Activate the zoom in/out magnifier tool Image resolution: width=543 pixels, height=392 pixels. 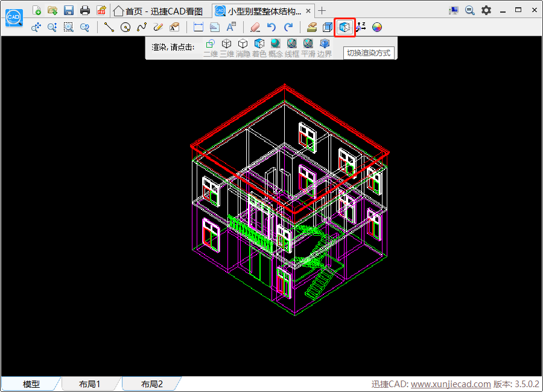pos(52,27)
